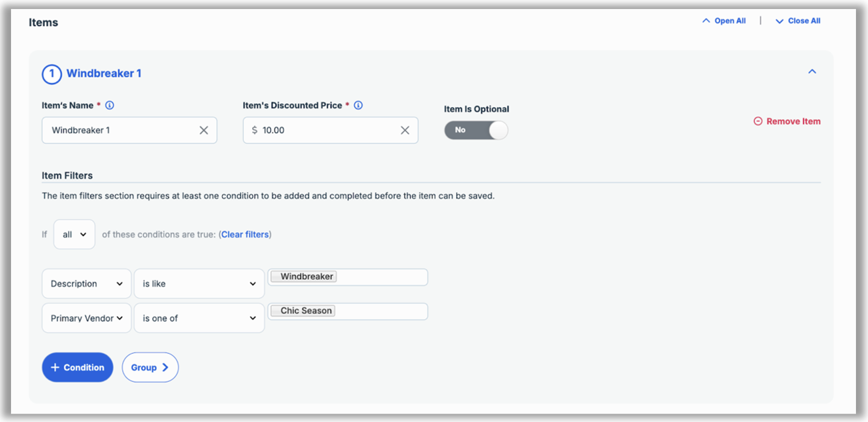Click the Open All up-chevron icon
Image resolution: width=868 pixels, height=422 pixels.
(x=706, y=21)
